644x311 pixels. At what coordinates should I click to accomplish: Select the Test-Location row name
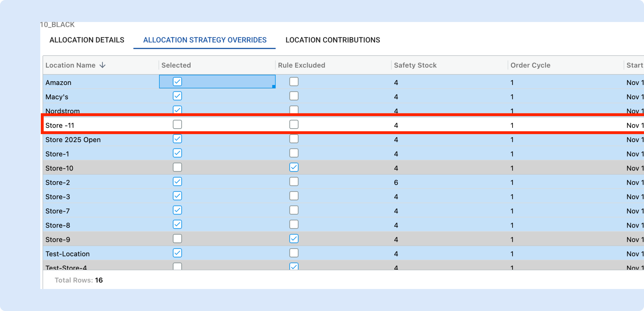(x=68, y=254)
